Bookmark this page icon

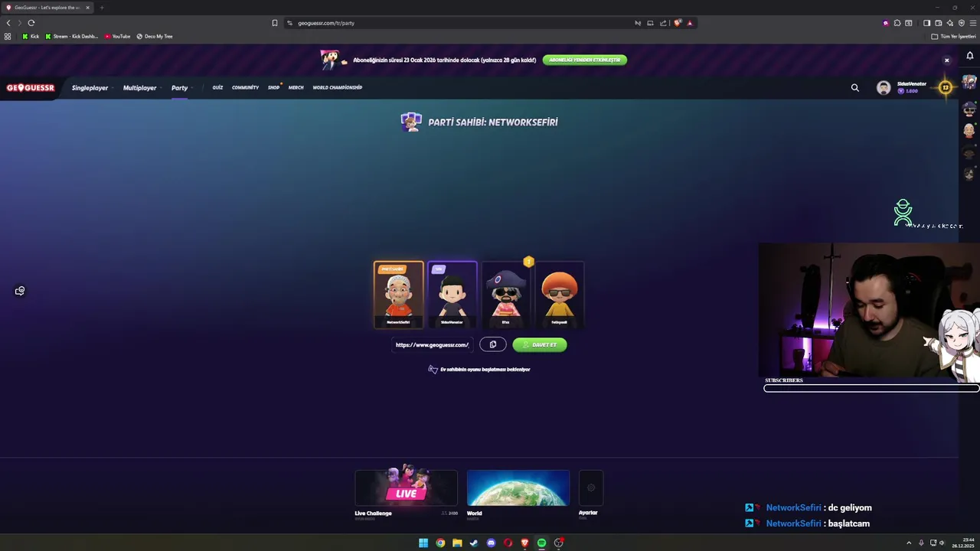coord(275,23)
